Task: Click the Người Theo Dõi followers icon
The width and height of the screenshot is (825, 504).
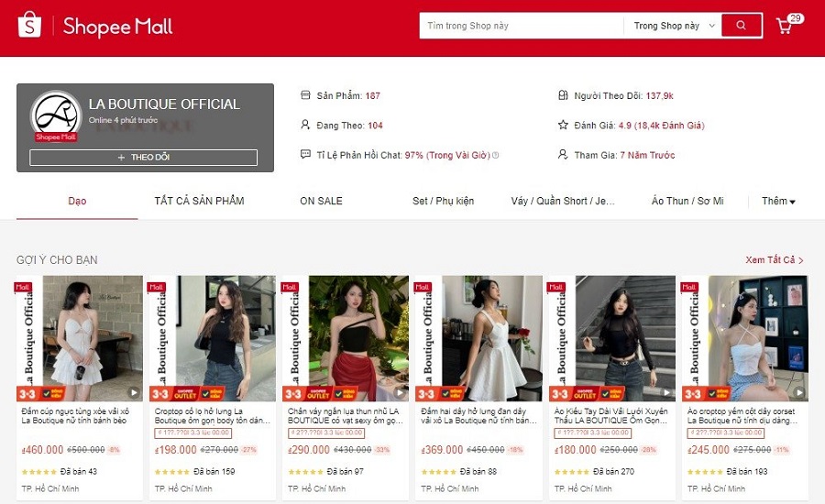Action: pyautogui.click(x=564, y=95)
